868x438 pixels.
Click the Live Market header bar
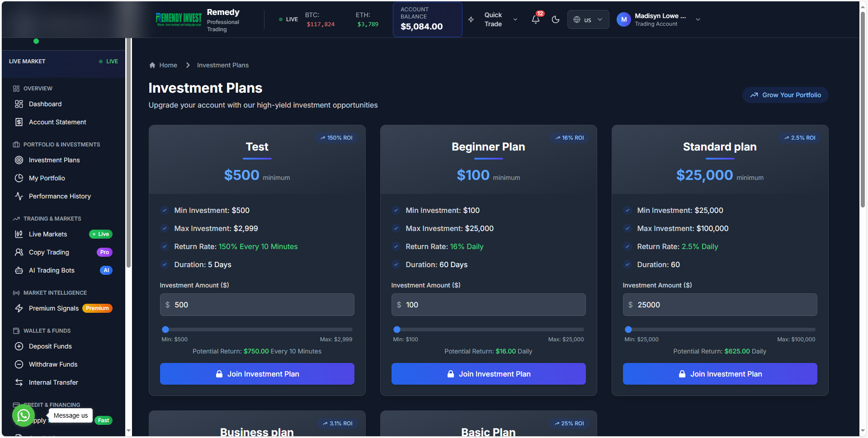[x=63, y=61]
